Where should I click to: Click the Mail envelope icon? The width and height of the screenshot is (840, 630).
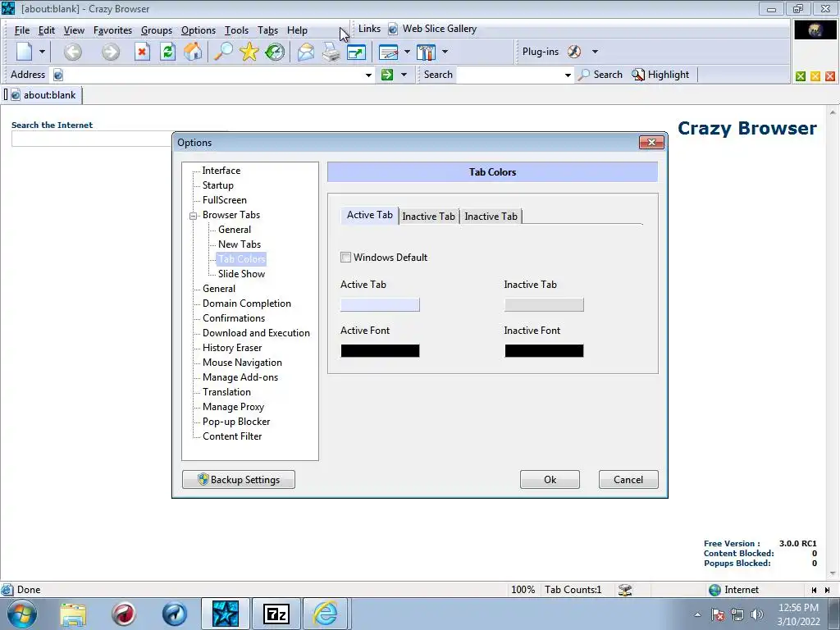[306, 52]
